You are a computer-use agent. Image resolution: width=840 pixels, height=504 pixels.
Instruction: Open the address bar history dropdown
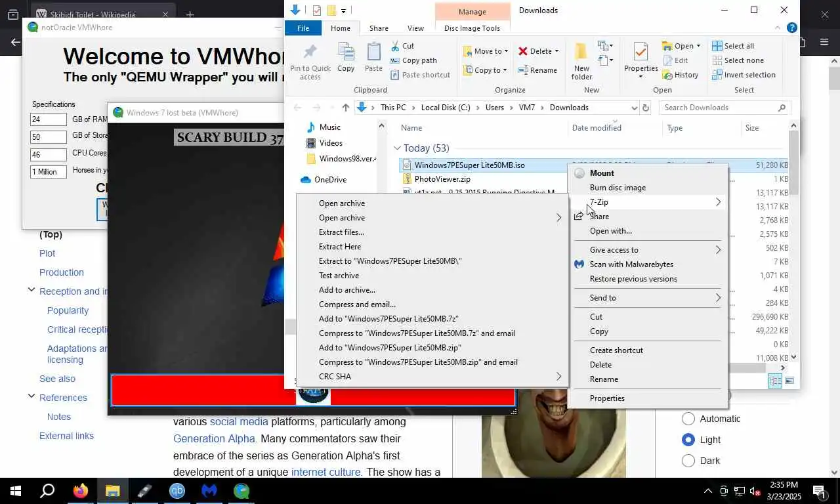pos(634,108)
